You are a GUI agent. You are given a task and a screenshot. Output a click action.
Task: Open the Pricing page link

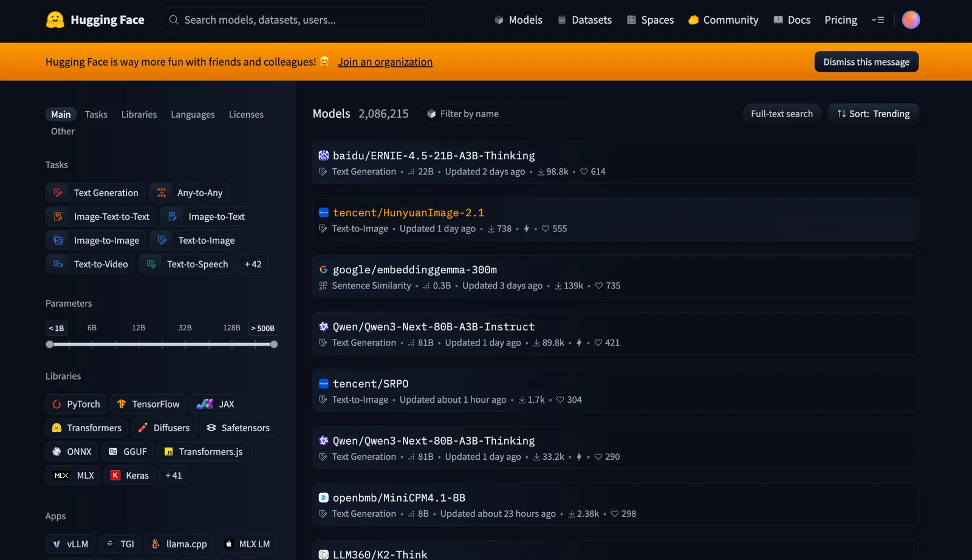tap(841, 20)
